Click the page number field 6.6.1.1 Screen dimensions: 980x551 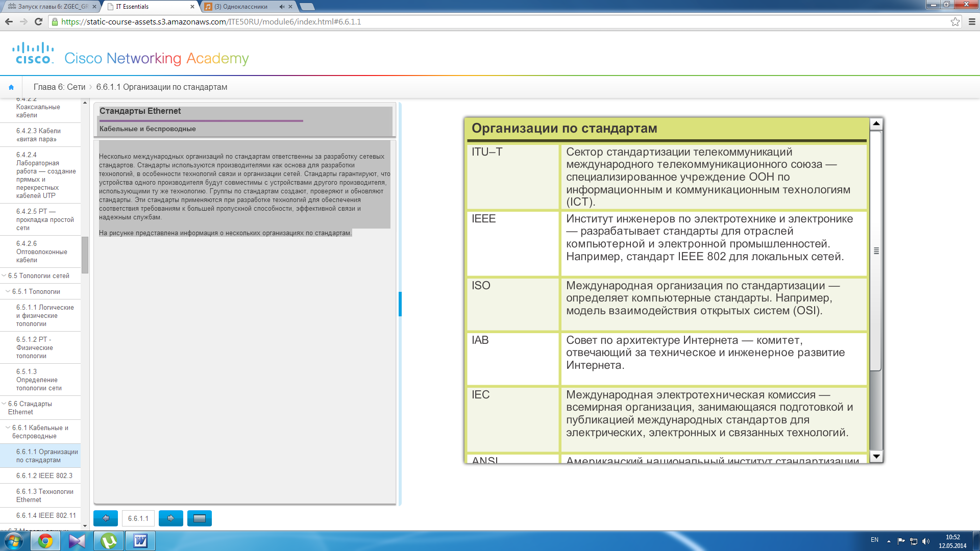click(x=138, y=518)
